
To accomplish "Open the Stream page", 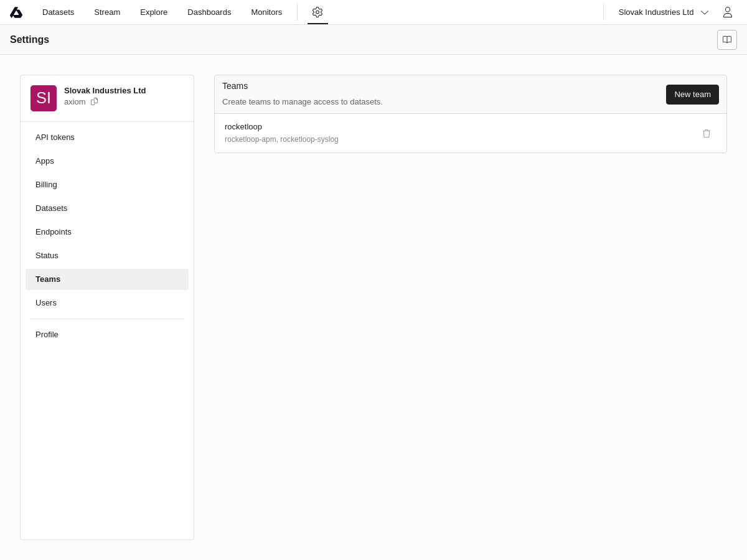I will click(x=107, y=12).
